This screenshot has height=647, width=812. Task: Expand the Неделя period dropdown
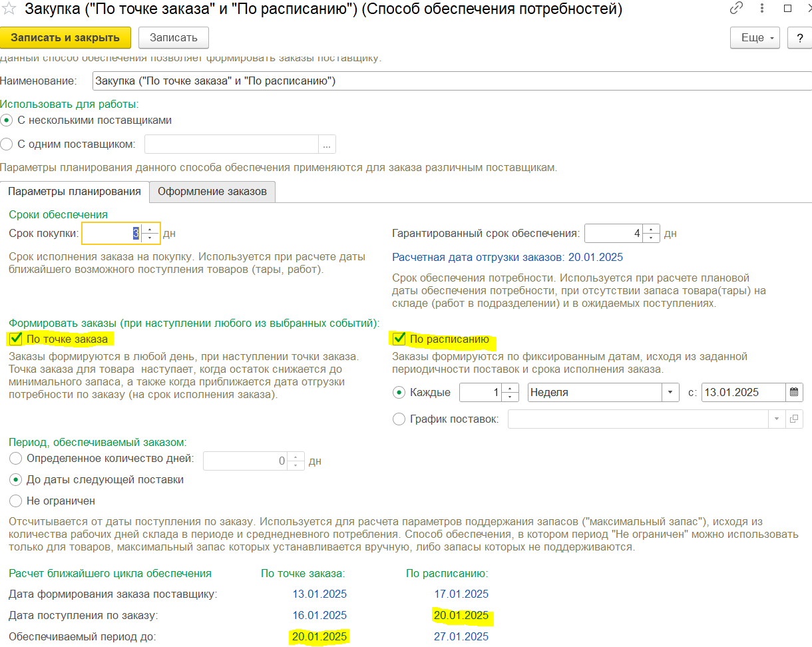click(x=670, y=392)
